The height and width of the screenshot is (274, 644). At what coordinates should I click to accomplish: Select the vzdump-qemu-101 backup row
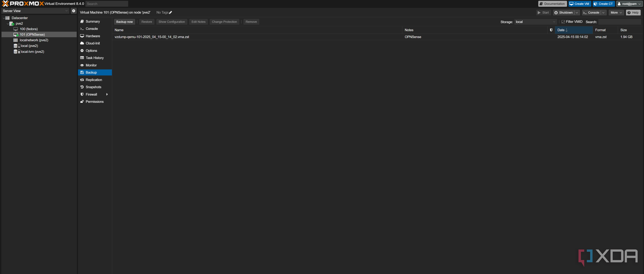click(x=377, y=37)
